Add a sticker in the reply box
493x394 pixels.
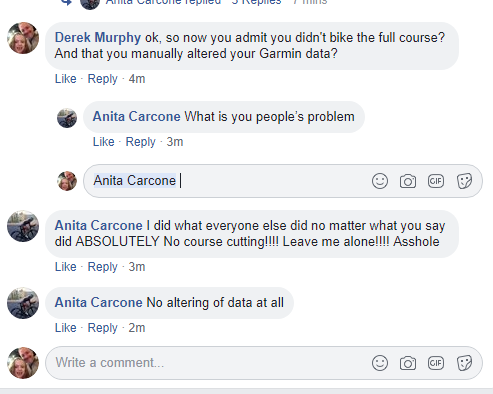464,181
